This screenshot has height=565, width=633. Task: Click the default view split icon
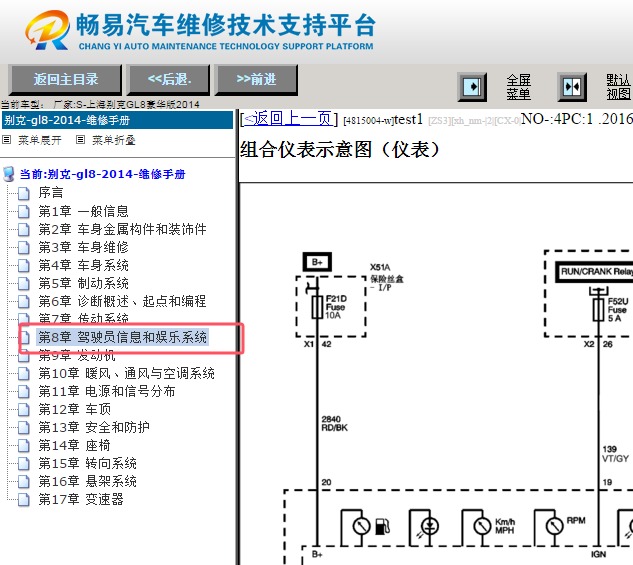(x=572, y=87)
